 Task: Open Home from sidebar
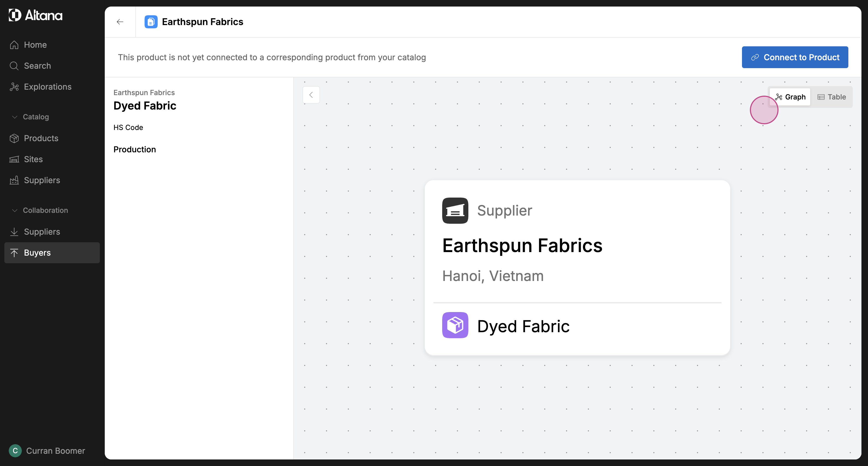(35, 45)
